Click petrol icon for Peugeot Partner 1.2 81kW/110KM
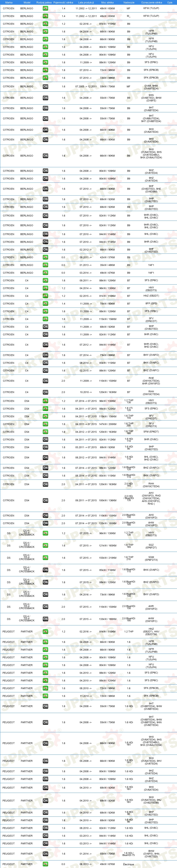This screenshot has height=868, width=177. pyautogui.click(x=45, y=632)
